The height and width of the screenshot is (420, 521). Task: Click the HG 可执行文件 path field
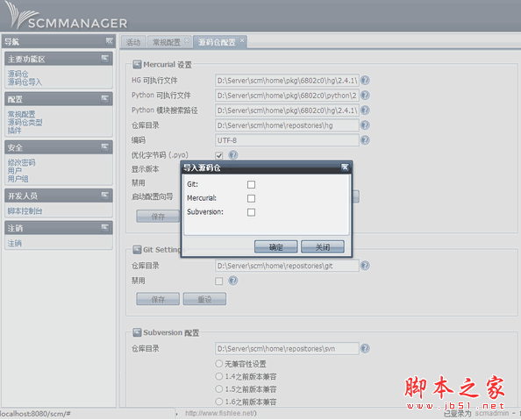(287, 81)
